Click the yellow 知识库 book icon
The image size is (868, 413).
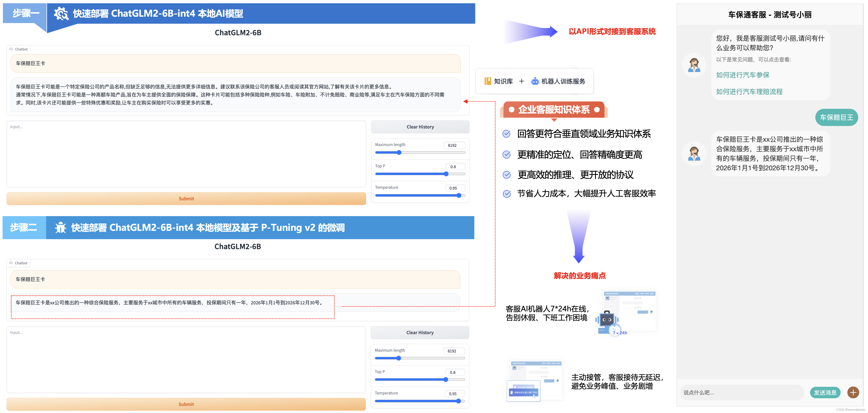488,81
